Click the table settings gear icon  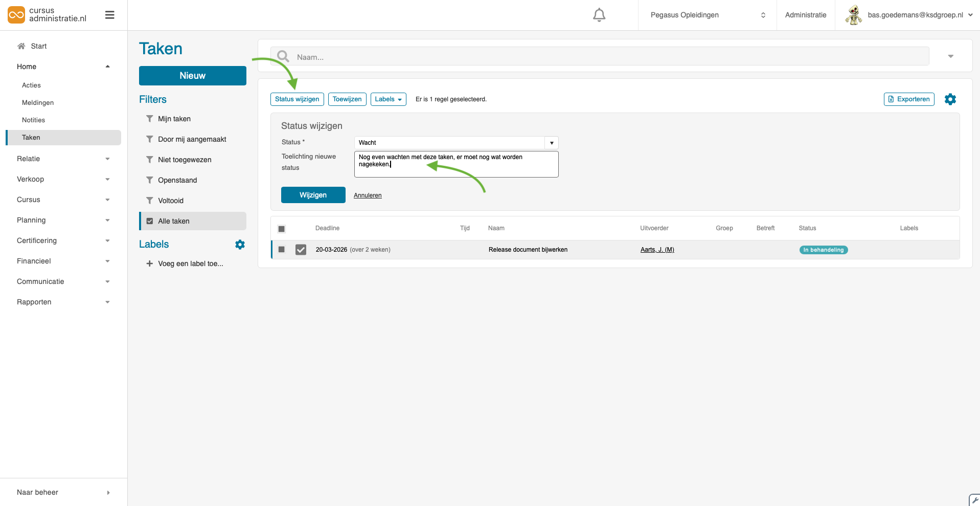(950, 99)
